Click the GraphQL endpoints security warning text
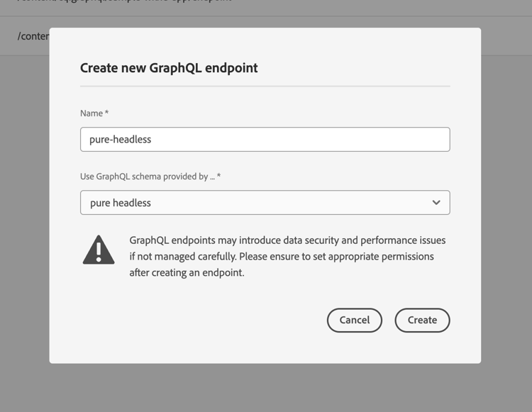This screenshot has height=412, width=532. click(x=287, y=257)
